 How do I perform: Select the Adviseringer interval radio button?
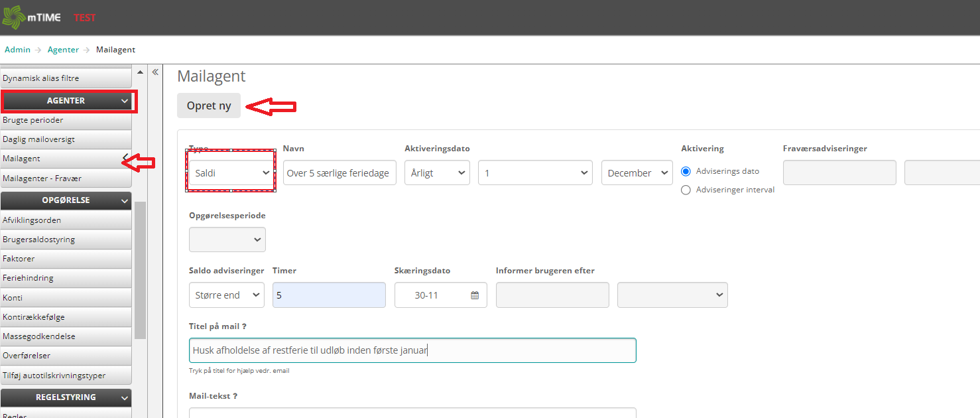point(687,190)
